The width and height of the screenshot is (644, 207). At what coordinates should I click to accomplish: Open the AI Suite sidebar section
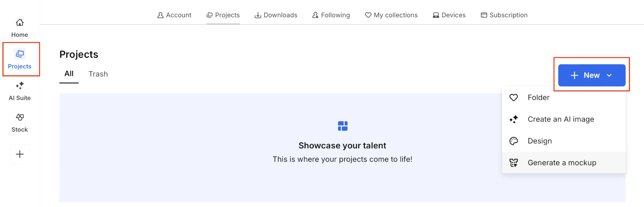coord(19,91)
